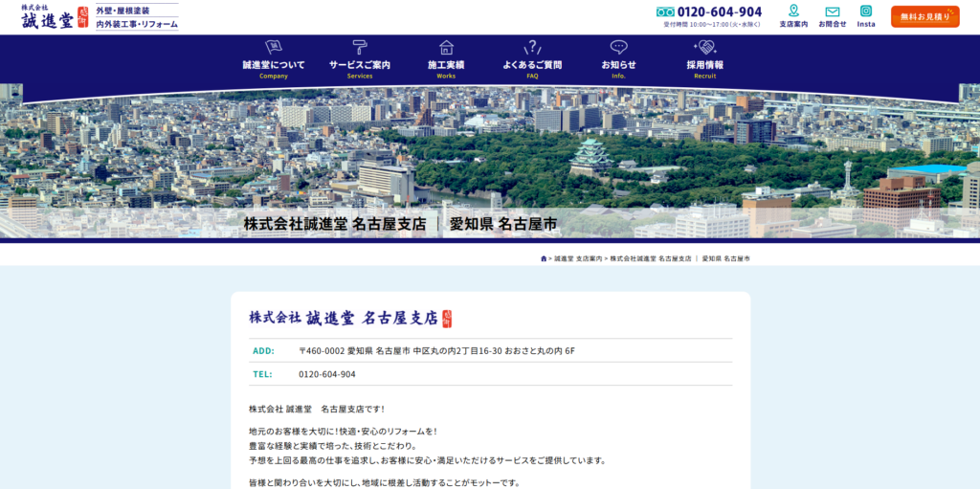
Task: Click the 地元のお客様を大切に paragraph line
Action: pos(344,432)
